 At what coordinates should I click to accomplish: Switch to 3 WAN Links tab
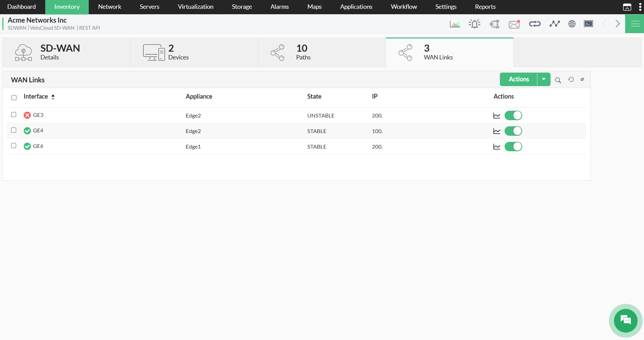coord(450,52)
